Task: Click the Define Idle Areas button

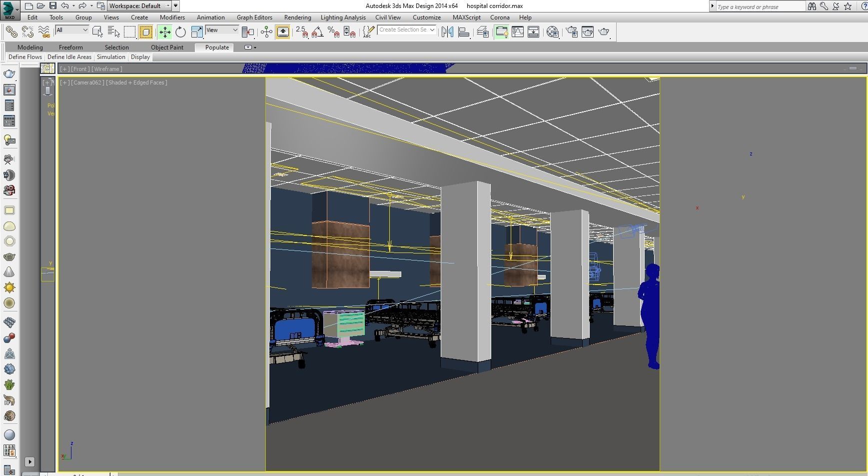Action: (x=69, y=57)
